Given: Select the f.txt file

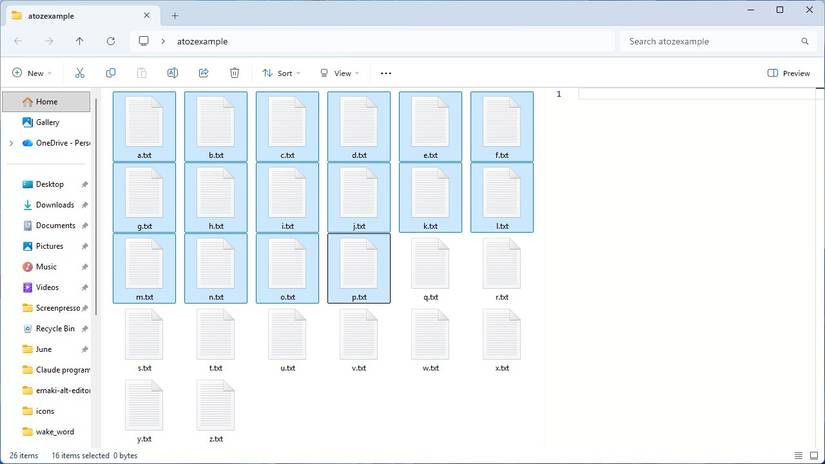Looking at the screenshot, I should tap(502, 126).
